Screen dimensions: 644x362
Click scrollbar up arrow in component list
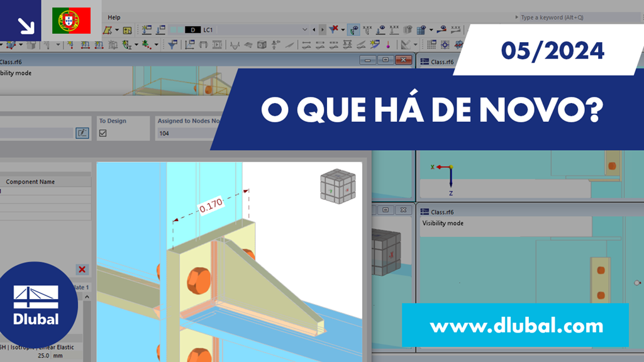[87, 297]
